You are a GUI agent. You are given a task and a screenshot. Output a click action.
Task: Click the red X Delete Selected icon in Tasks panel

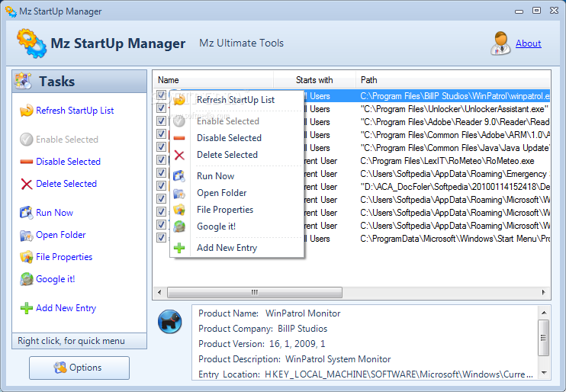pyautogui.click(x=27, y=184)
